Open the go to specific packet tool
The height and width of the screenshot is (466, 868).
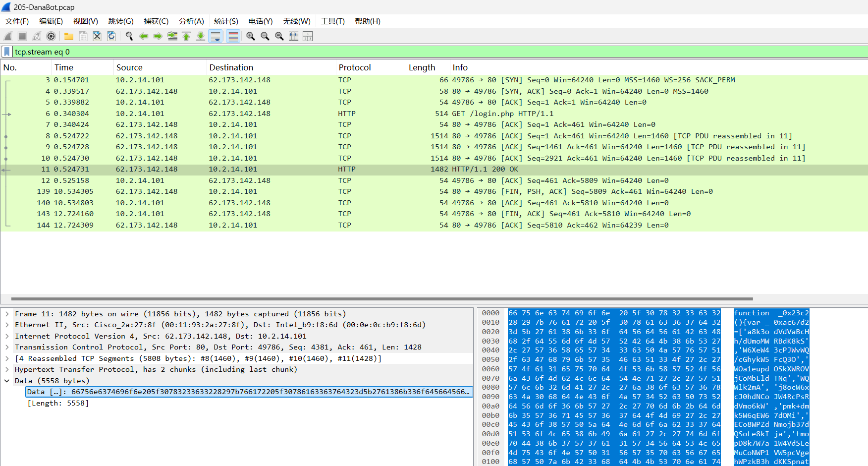172,36
